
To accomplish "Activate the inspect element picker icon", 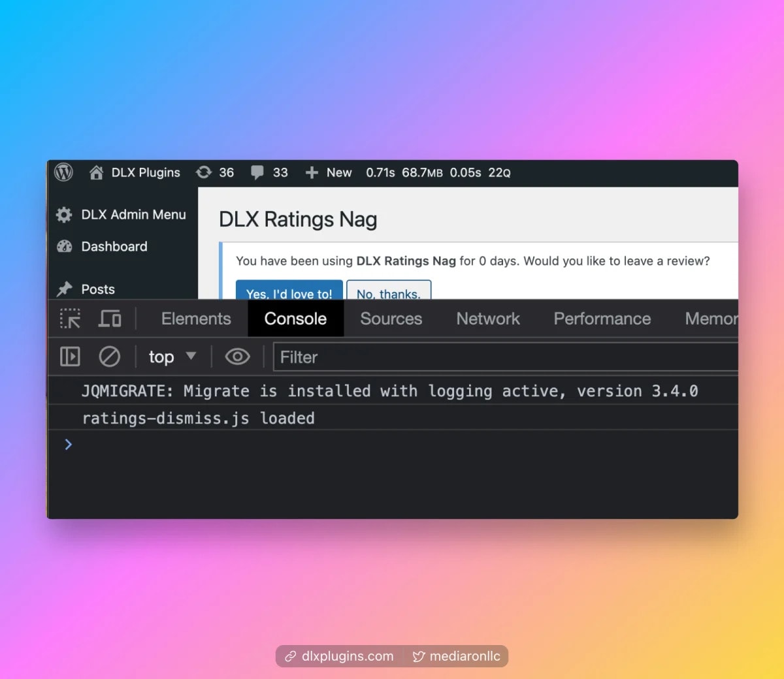I will [70, 319].
